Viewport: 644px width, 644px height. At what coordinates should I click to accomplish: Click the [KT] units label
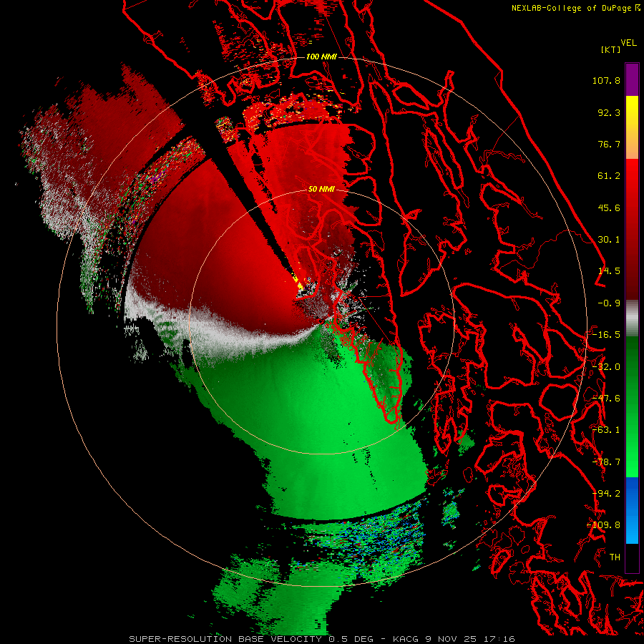[611, 49]
